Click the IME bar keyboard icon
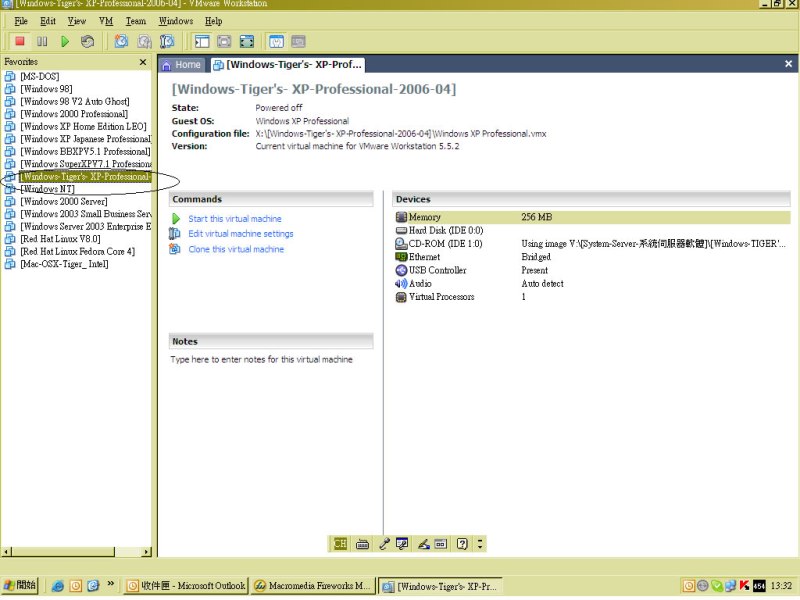This screenshot has height=600, width=800. 362,544
